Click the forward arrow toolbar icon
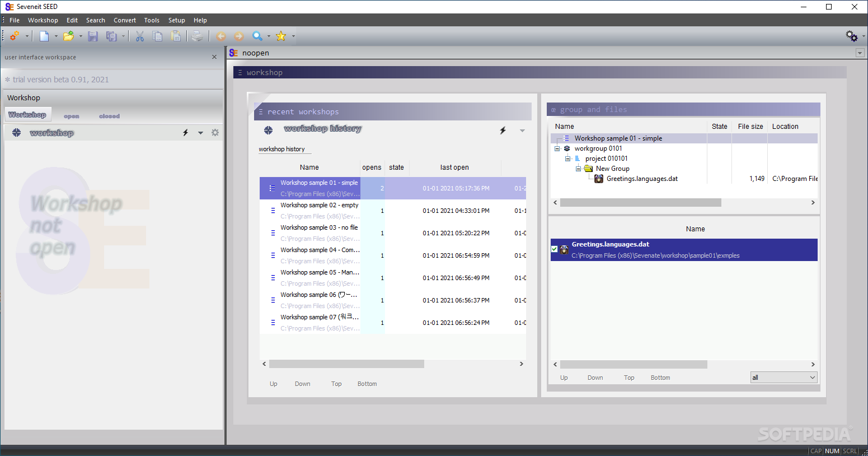 (x=239, y=36)
